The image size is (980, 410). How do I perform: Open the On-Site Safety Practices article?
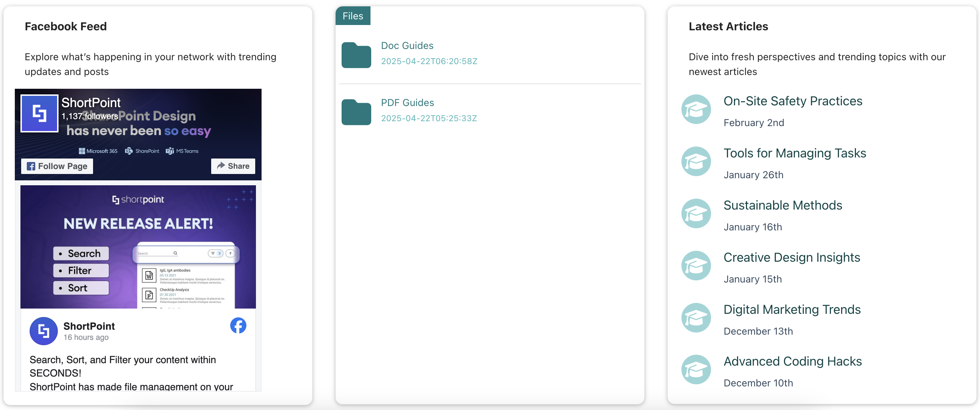click(792, 101)
